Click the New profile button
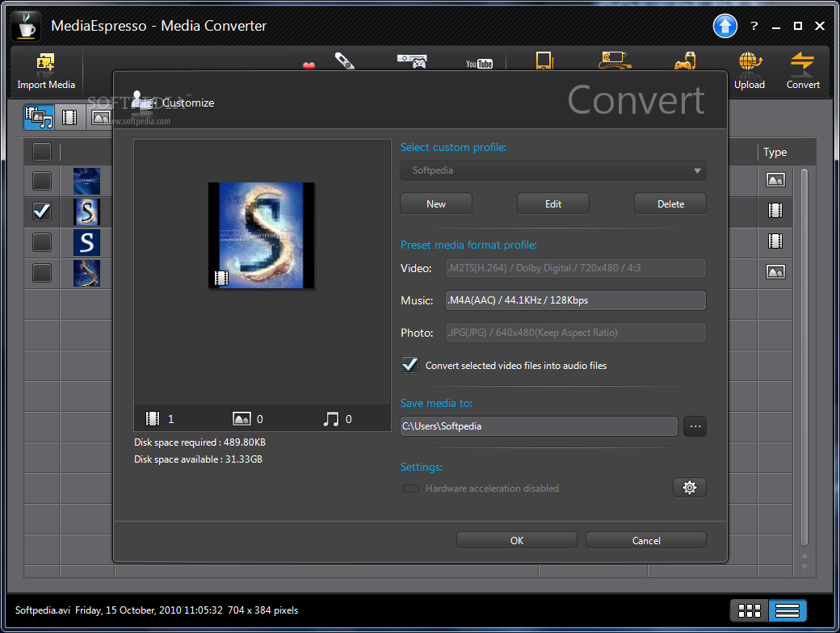The width and height of the screenshot is (840, 633). click(436, 204)
